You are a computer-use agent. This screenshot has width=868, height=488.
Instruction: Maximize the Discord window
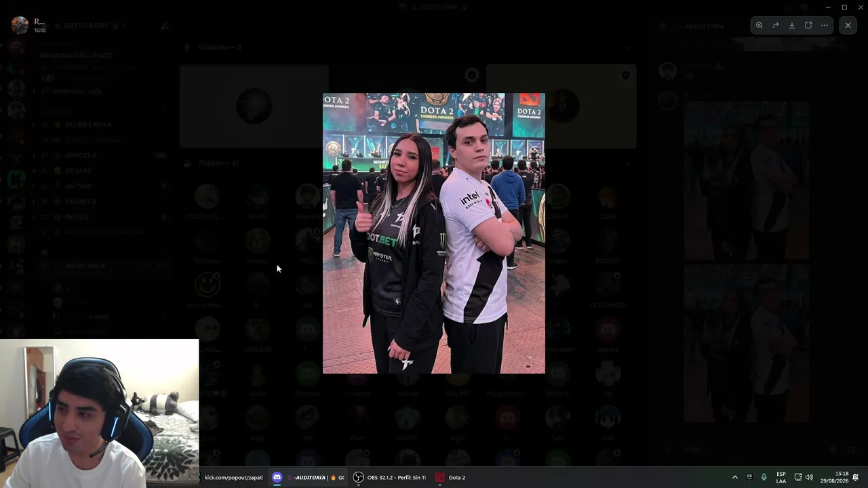844,7
